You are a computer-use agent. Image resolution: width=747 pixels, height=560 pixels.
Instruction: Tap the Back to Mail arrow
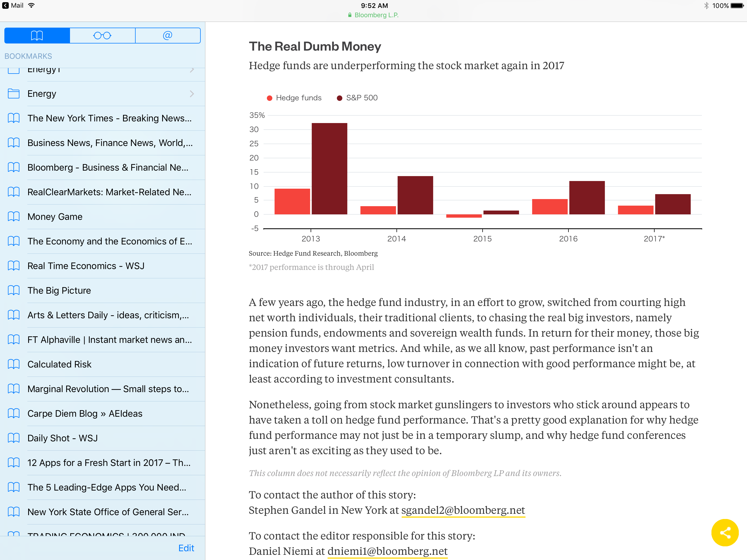click(x=5, y=5)
